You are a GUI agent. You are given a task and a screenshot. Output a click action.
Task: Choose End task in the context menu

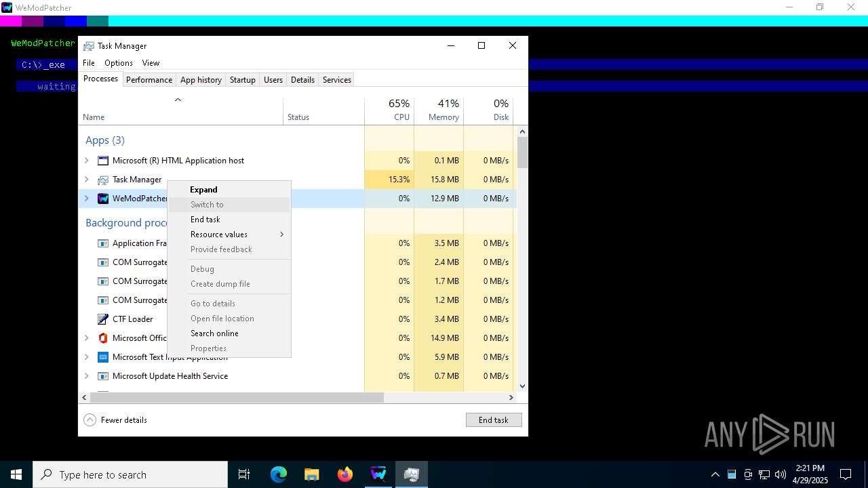[x=229, y=220]
